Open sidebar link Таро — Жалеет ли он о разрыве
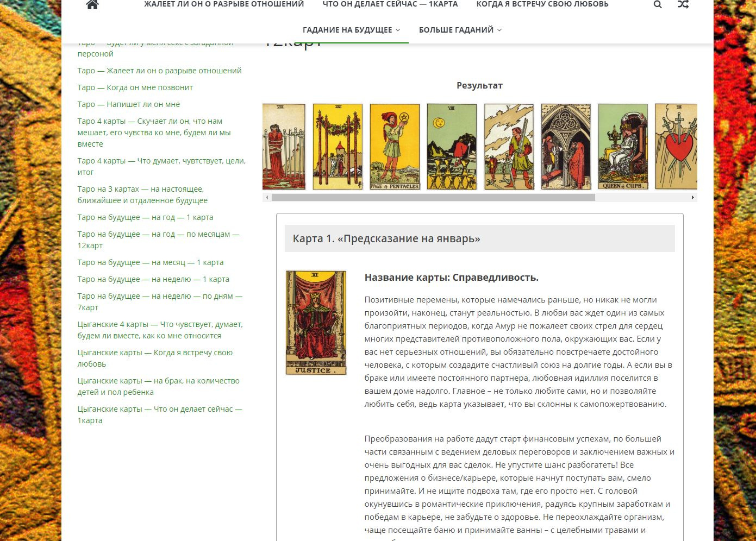756x541 pixels. click(159, 71)
